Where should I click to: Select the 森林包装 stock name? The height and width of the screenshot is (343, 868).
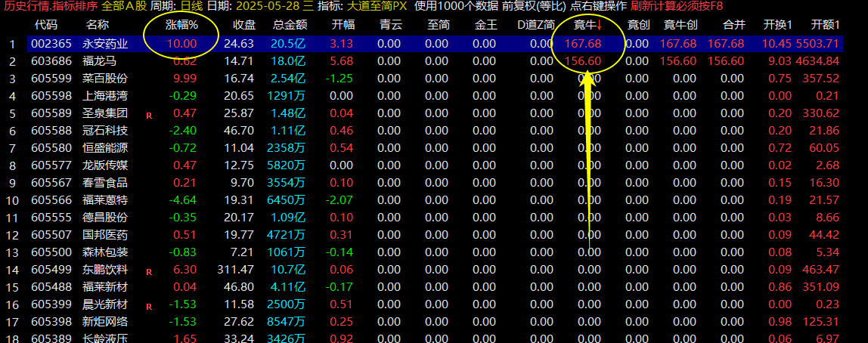[104, 252]
